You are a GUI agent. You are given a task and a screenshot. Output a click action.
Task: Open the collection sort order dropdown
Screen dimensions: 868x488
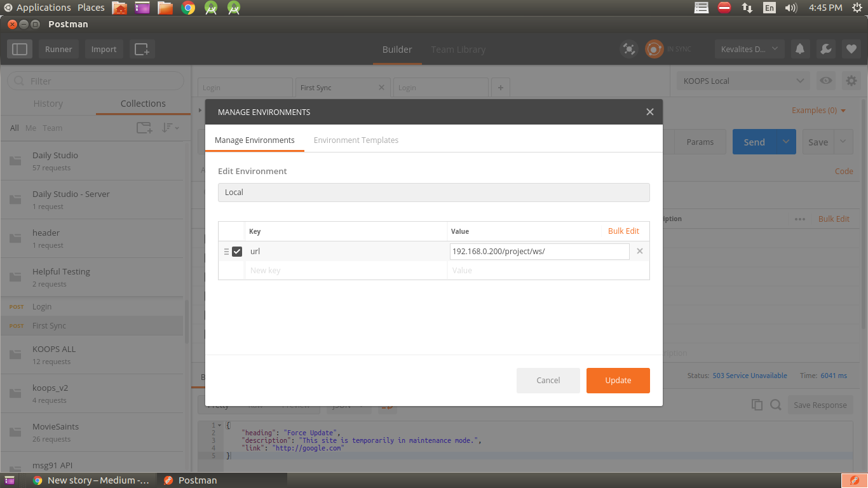coord(170,128)
